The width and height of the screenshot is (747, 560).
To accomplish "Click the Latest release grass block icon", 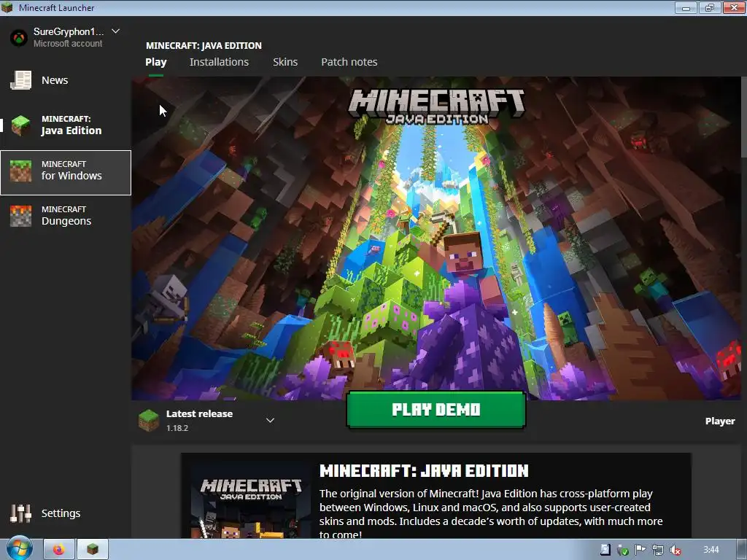I will [149, 421].
